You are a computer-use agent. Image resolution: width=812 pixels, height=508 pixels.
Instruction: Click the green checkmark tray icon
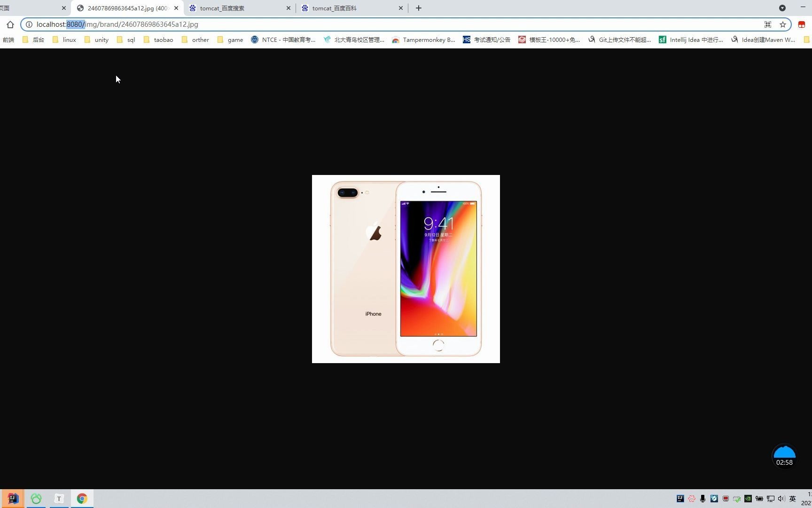click(x=737, y=499)
